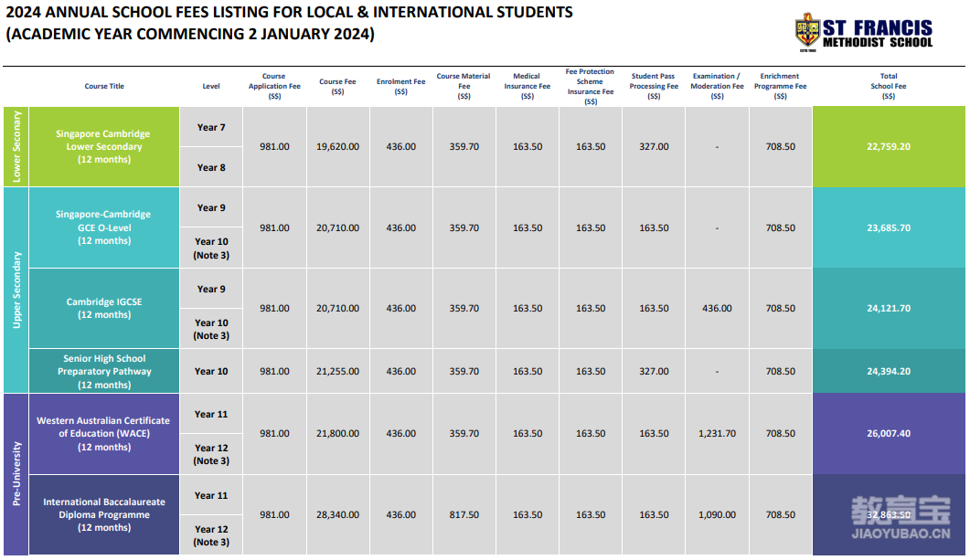970x560 pixels.
Task: Click 'Year 9' in the Cambridge IGCSE row
Action: coord(211,289)
